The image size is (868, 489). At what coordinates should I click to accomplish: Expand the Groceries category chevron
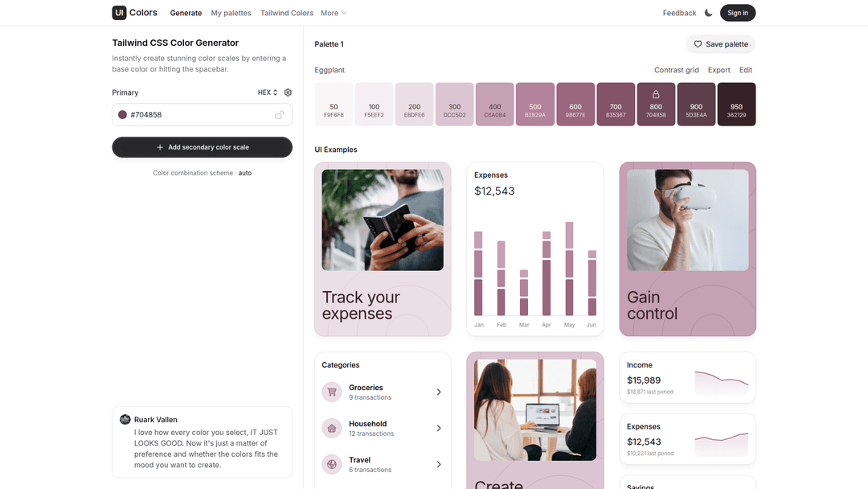tap(439, 392)
